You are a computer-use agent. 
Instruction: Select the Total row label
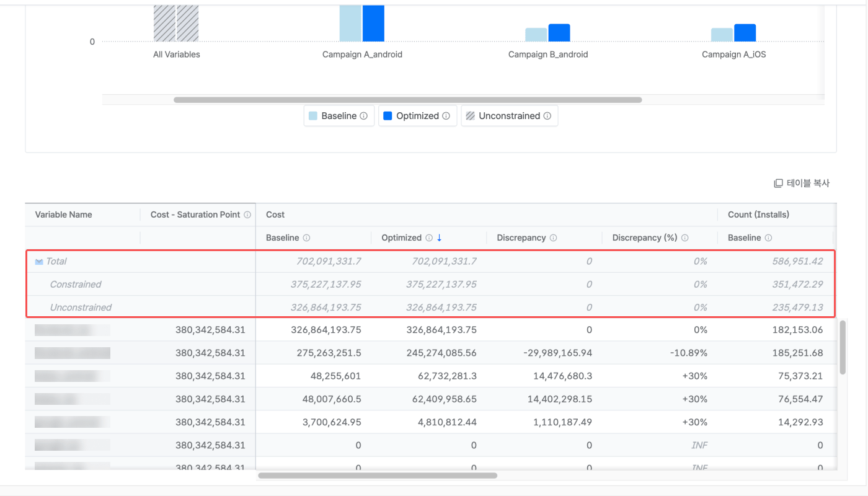coord(56,262)
